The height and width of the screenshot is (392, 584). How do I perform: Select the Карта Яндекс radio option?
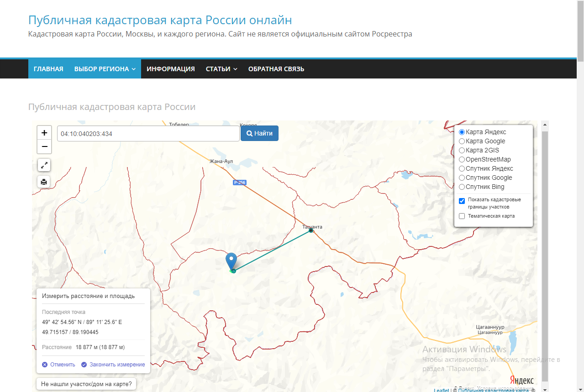point(462,132)
